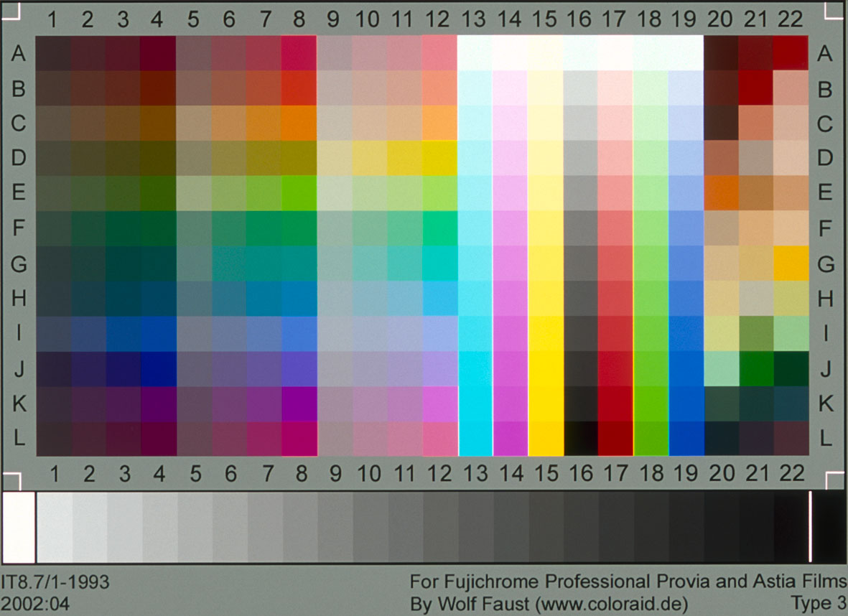The height and width of the screenshot is (616, 848).
Task: Click column number 22 below the chart
Action: pyautogui.click(x=792, y=474)
